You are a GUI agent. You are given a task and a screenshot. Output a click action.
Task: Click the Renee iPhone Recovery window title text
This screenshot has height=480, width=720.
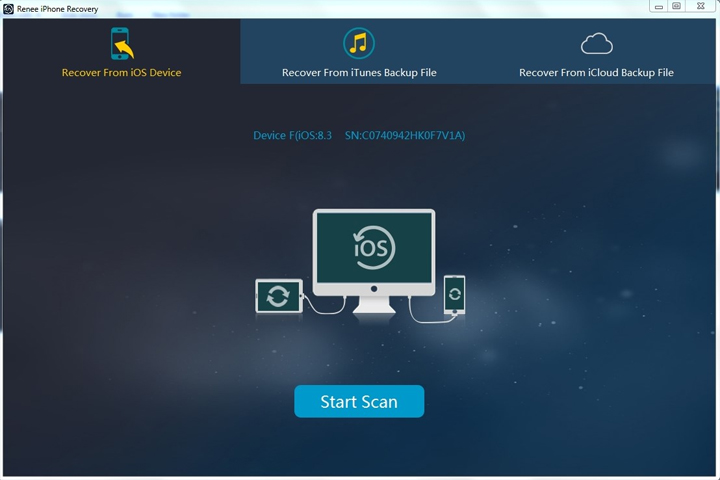57,9
